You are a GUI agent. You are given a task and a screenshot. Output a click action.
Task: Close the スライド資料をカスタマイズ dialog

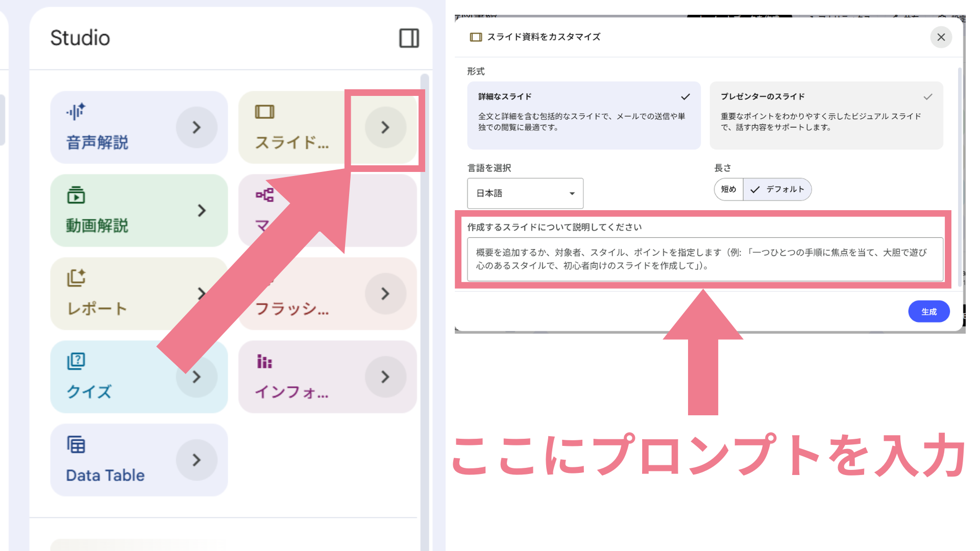(941, 37)
